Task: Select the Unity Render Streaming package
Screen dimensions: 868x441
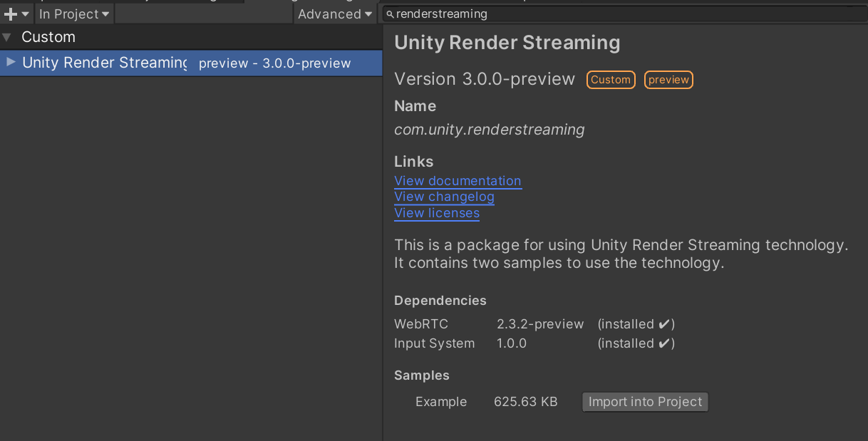Action: [x=103, y=63]
